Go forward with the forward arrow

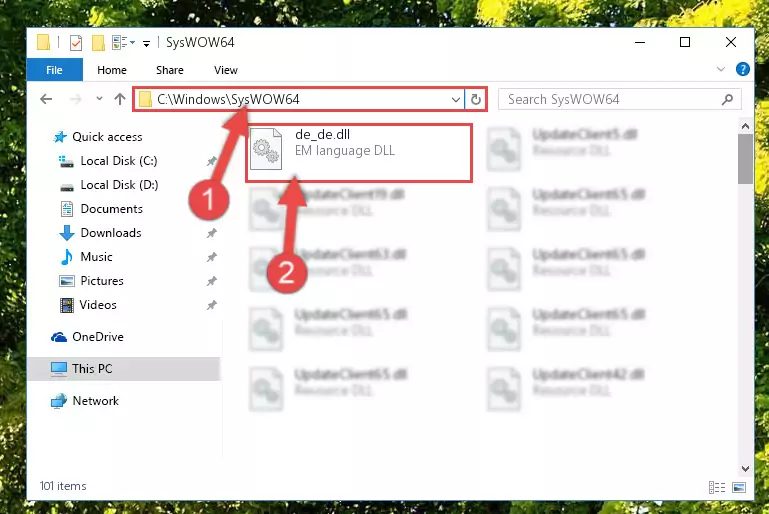pyautogui.click(x=76, y=99)
